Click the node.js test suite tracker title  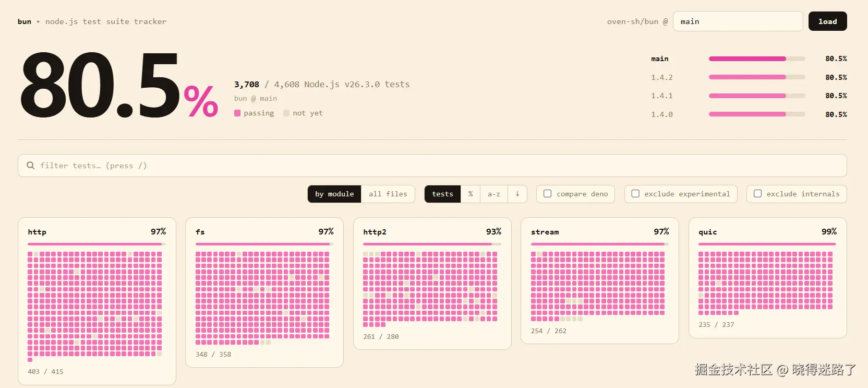[106, 21]
